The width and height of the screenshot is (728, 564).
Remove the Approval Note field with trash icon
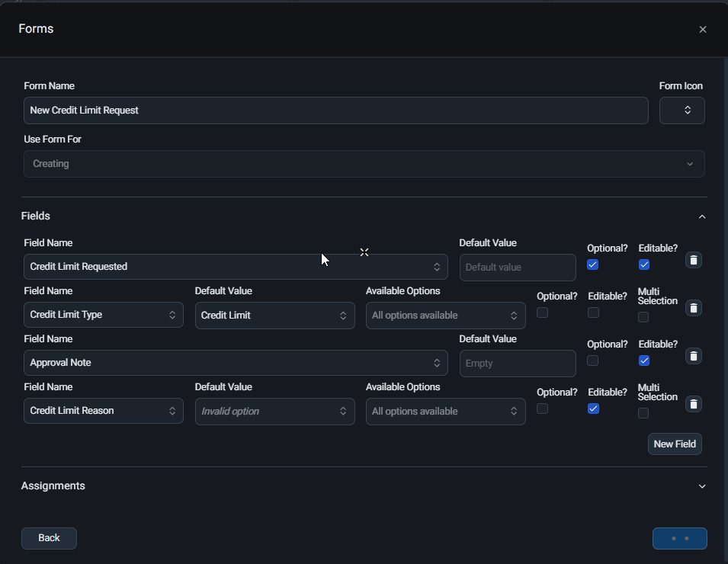click(693, 356)
